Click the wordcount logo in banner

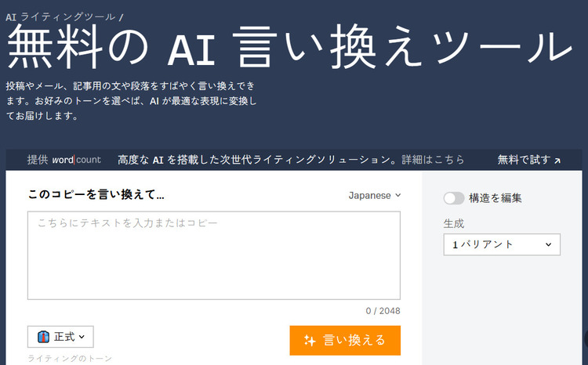pyautogui.click(x=77, y=160)
